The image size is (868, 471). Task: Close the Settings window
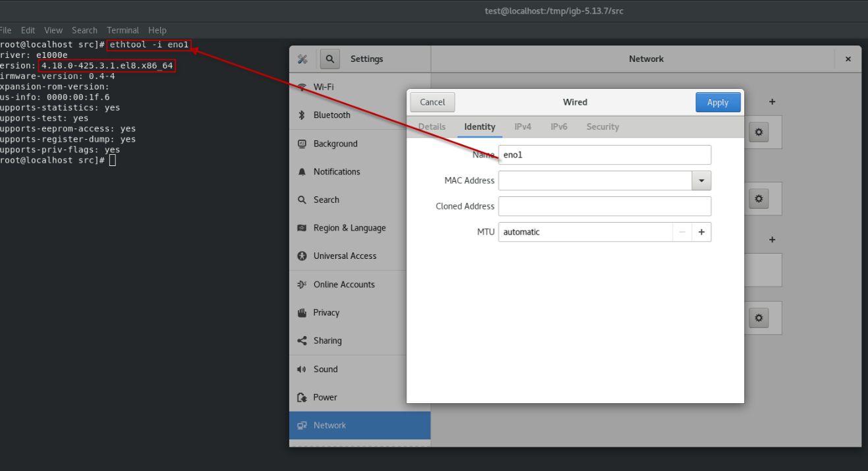click(848, 59)
